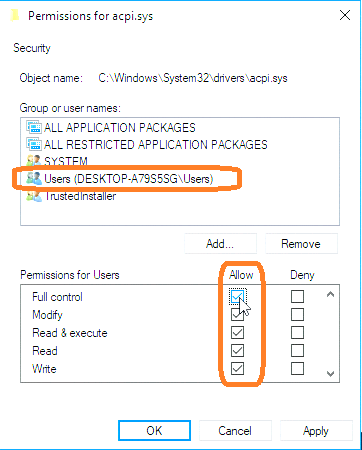The height and width of the screenshot is (450, 362).
Task: Click the SYSTEM group icon
Action: pyautogui.click(x=34, y=161)
